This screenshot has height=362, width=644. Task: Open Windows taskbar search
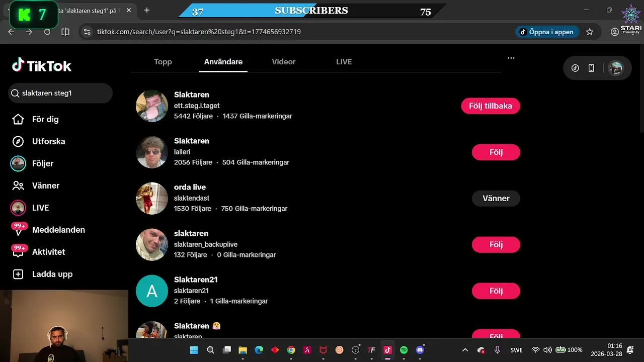tap(210, 350)
